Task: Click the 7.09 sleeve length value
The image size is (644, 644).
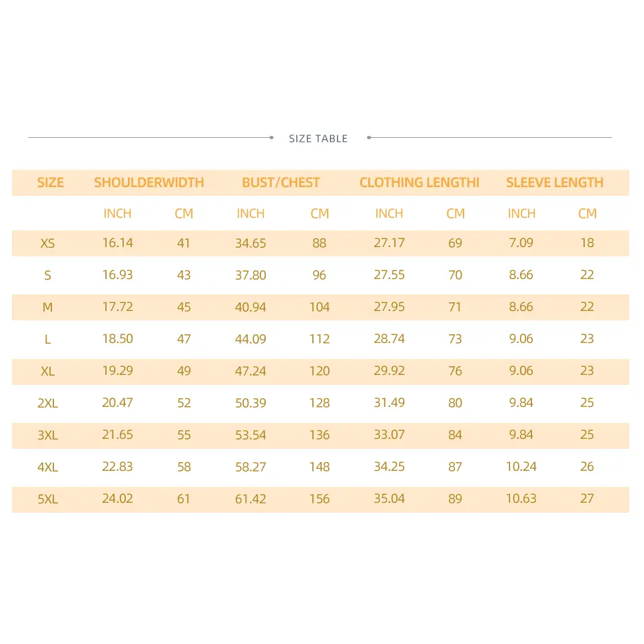Action: [x=521, y=242]
